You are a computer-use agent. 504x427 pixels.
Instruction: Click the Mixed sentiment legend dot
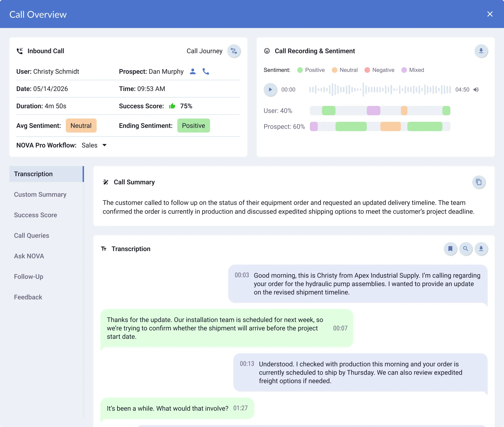pos(404,70)
